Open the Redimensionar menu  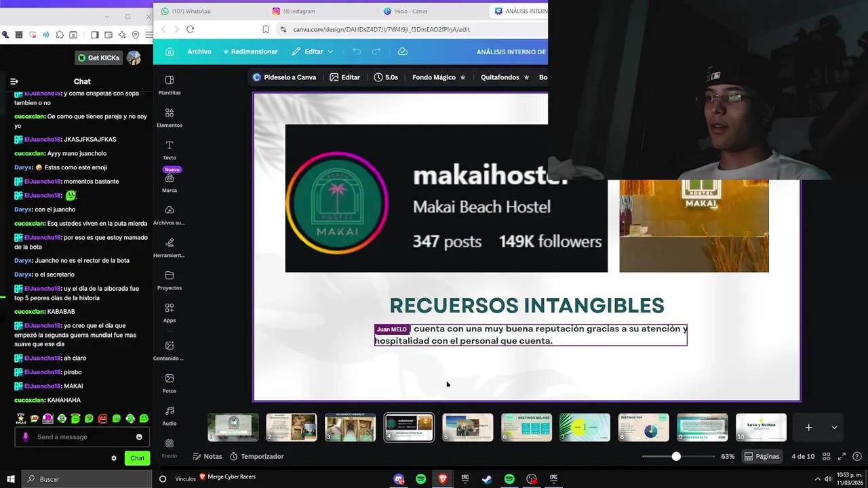pos(250,52)
